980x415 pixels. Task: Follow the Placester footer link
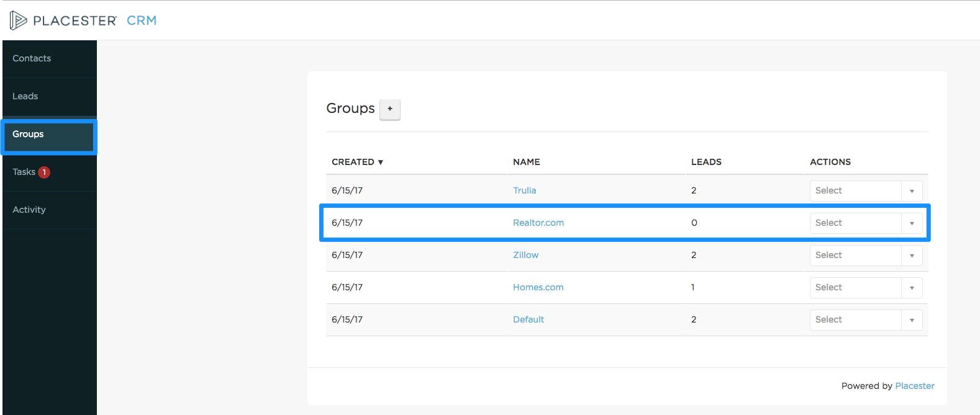pos(915,386)
